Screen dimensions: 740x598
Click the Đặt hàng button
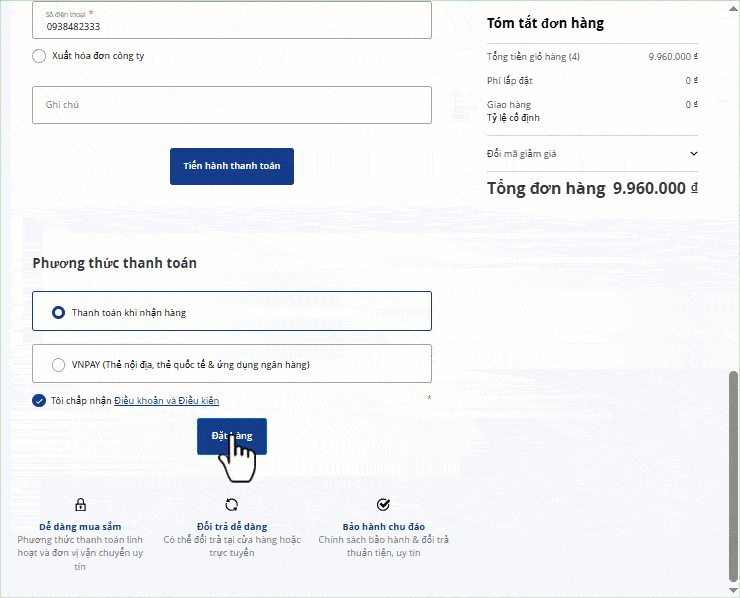232,436
